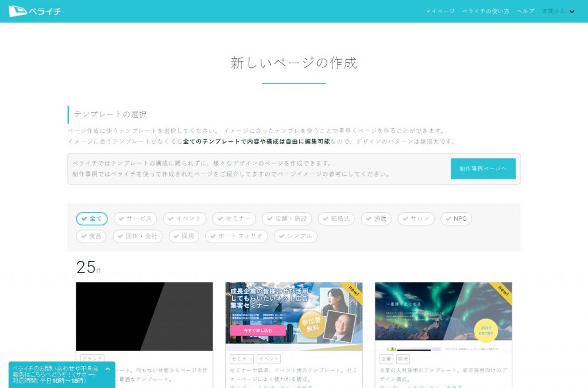Image resolution: width=588 pixels, height=388 pixels.
Task: Select the 全て category filter
Action: pyautogui.click(x=92, y=219)
